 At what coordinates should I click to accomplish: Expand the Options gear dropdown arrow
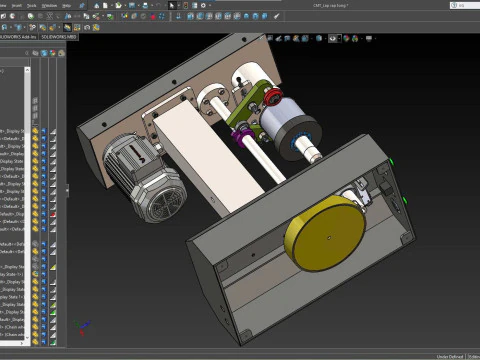click(x=210, y=6)
